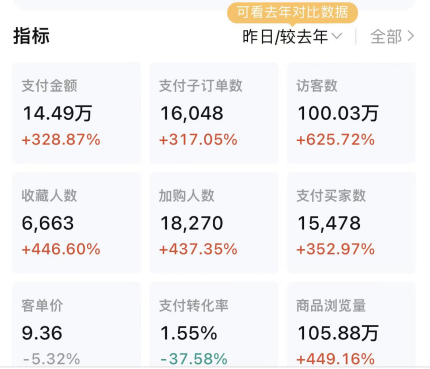Open the 客单价 metric card
The width and height of the screenshot is (430, 369).
(x=76, y=325)
